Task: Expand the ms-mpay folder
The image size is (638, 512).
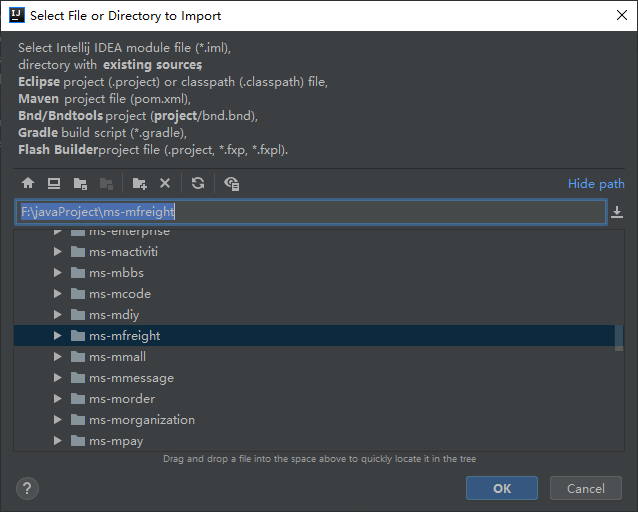Action: 57,441
